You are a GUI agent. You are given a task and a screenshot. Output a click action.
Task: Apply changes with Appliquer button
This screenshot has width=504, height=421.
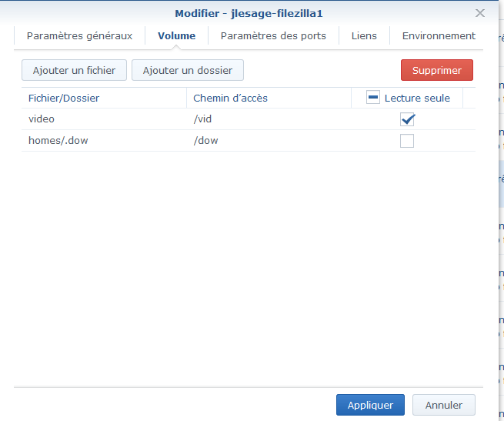pos(370,405)
